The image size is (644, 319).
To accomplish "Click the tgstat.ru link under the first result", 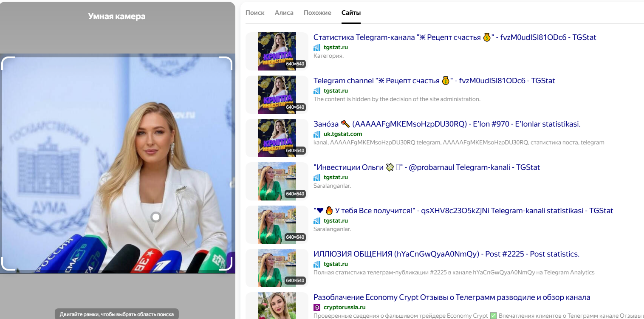I will pyautogui.click(x=335, y=47).
